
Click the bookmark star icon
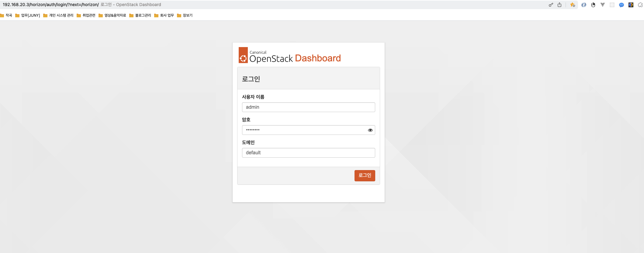pyautogui.click(x=573, y=5)
